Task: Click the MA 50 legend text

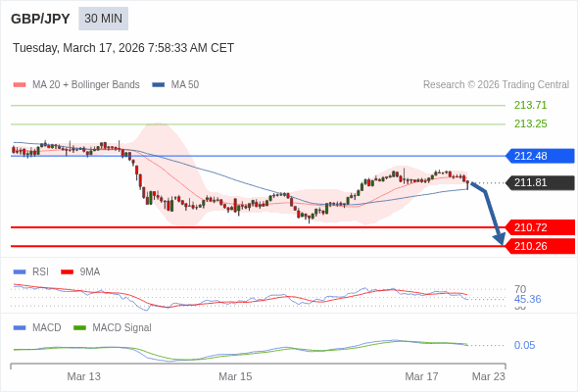Action: 185,85
